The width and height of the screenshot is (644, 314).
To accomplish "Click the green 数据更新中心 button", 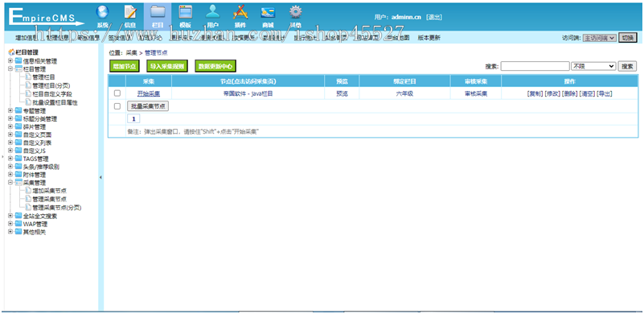I will 215,66.
